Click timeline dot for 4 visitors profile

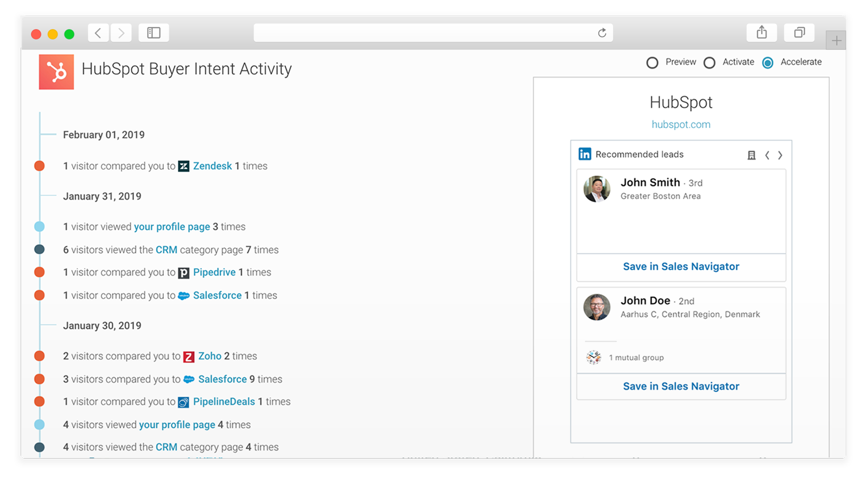coord(40,425)
